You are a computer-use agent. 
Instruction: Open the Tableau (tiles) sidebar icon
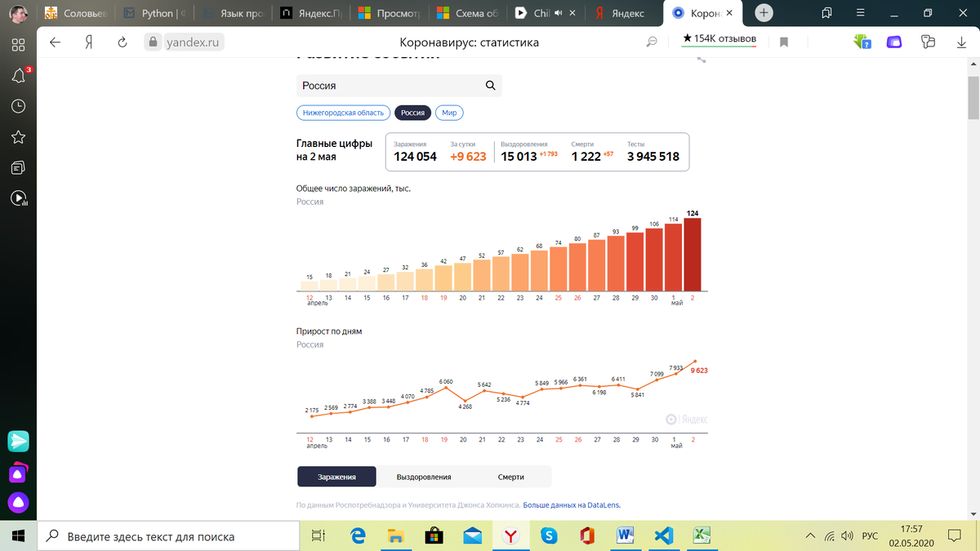(18, 45)
